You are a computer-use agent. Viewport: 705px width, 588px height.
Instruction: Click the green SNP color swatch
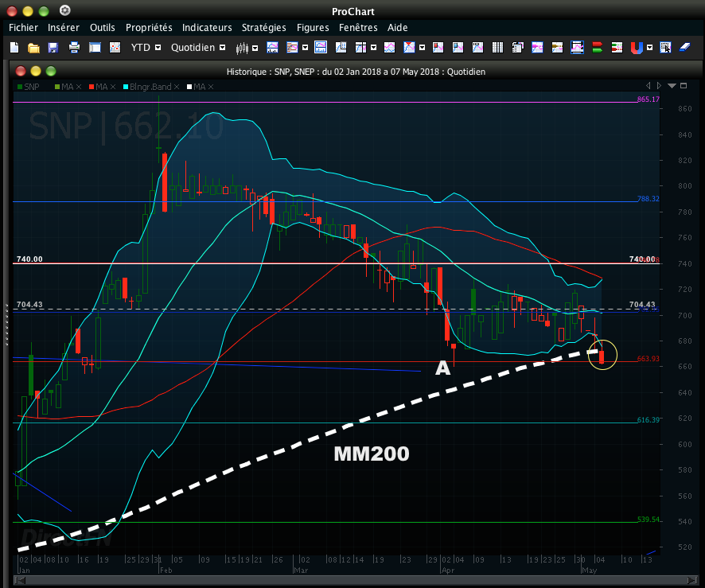click(x=20, y=87)
